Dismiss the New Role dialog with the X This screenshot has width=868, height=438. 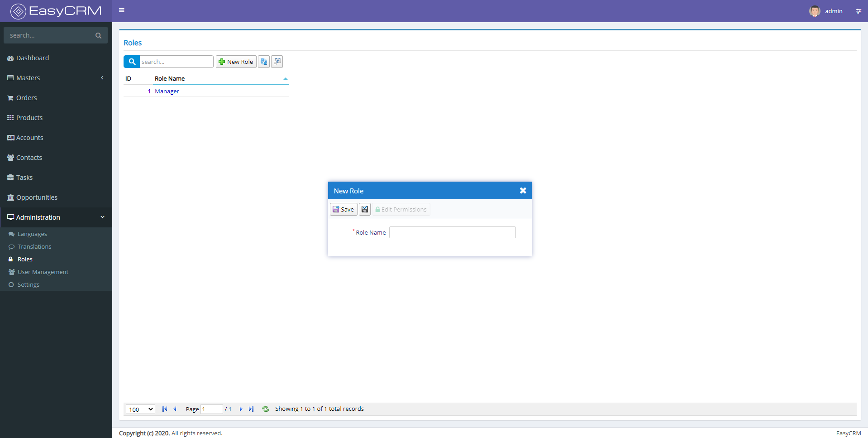523,190
